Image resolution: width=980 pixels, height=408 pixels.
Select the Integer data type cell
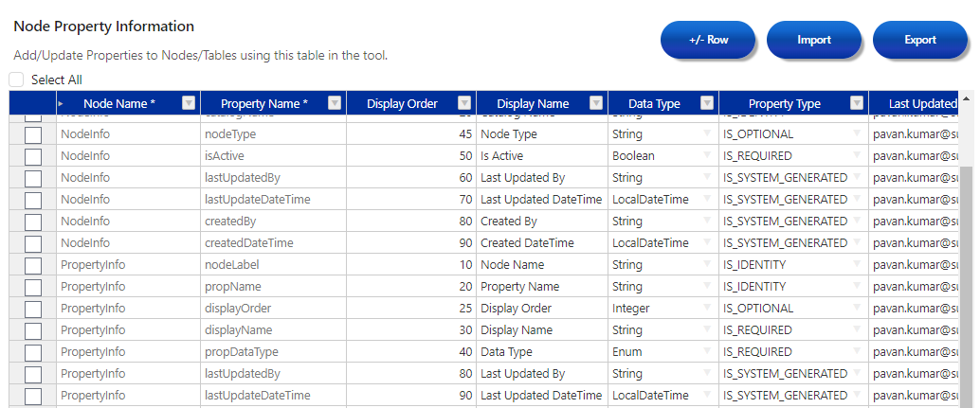[x=663, y=309]
